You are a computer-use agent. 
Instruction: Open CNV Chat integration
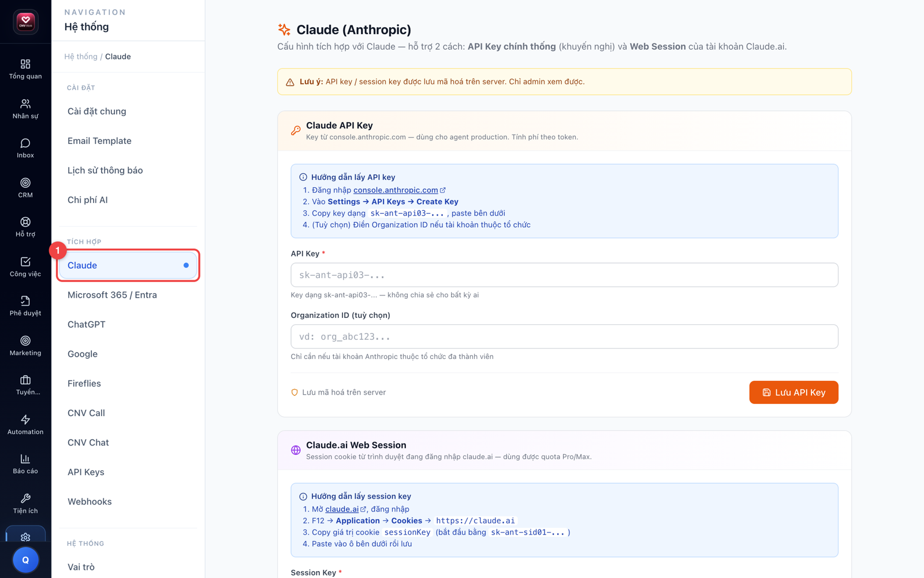[x=128, y=442]
